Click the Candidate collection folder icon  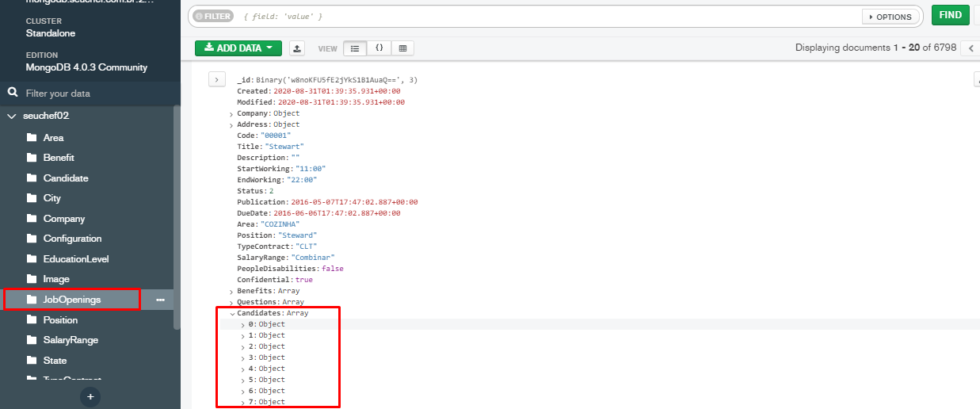tap(32, 178)
